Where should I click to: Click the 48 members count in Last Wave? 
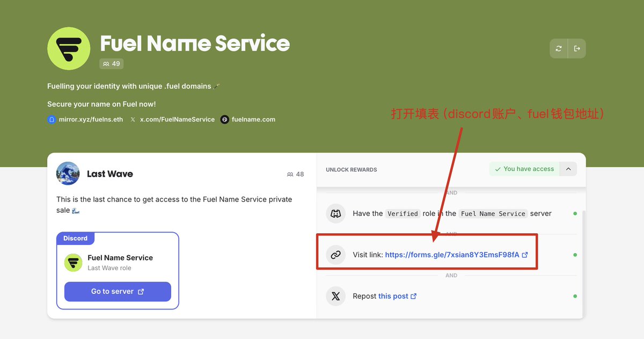(x=296, y=174)
